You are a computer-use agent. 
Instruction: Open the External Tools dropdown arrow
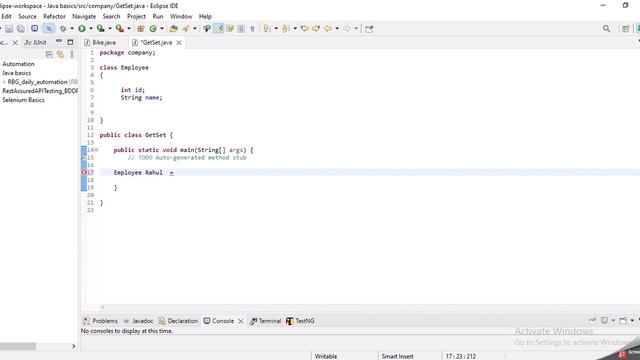pos(129,29)
